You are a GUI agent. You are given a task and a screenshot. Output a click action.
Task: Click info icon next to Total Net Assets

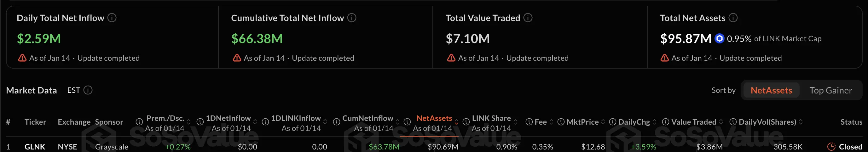pyautogui.click(x=733, y=18)
